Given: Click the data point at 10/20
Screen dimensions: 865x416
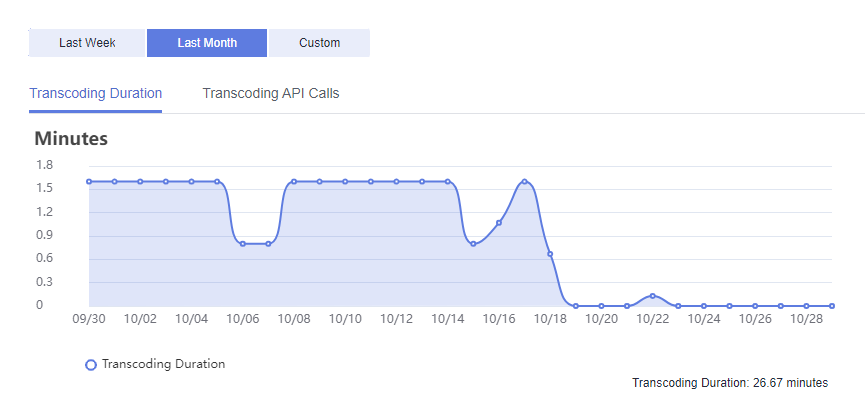Looking at the screenshot, I should [x=601, y=306].
